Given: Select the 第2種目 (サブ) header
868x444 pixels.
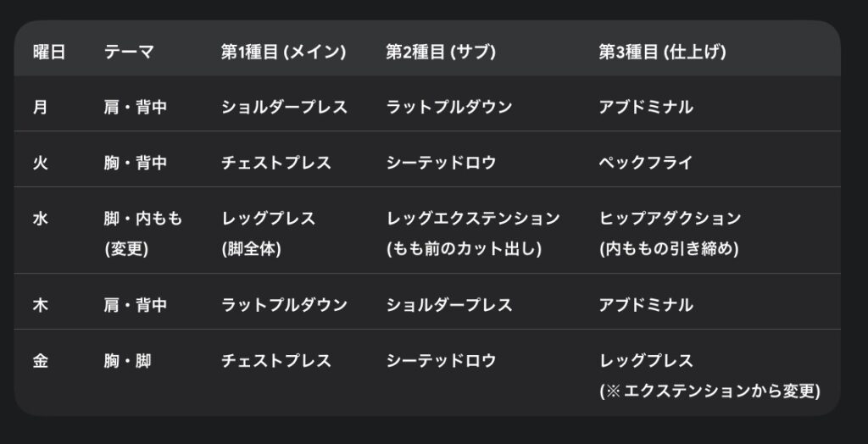Looking at the screenshot, I should pos(441,52).
